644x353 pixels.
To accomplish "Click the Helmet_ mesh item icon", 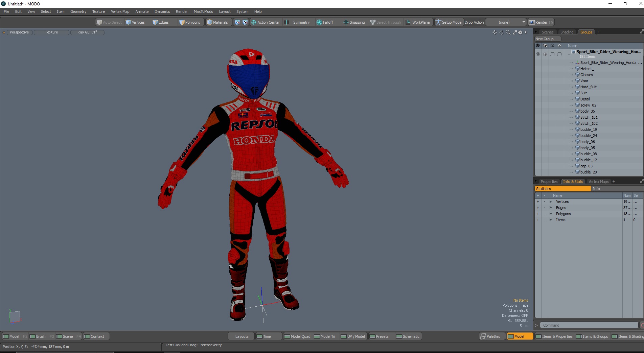I will [x=577, y=69].
